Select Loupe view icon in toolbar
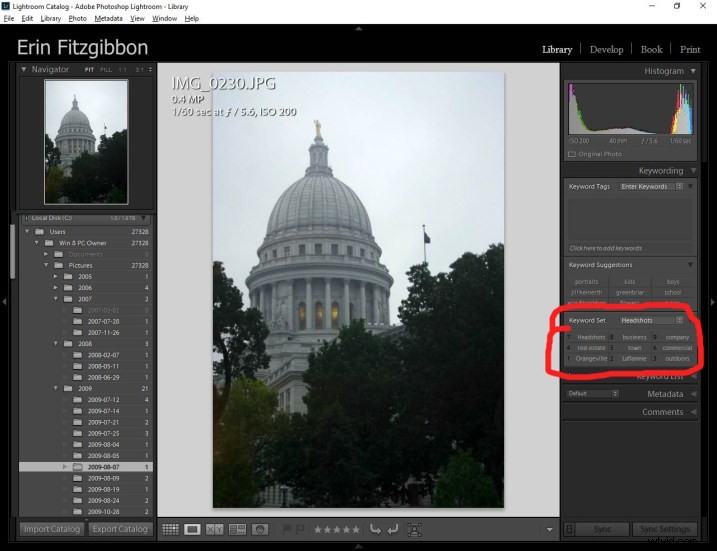Viewport: 717px width, 551px height. point(192,530)
